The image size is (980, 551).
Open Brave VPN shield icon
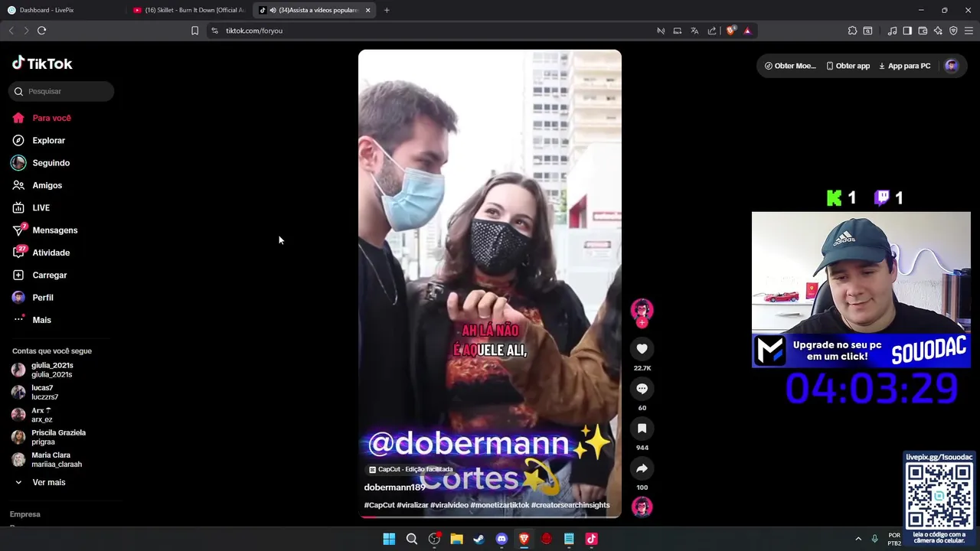click(x=953, y=31)
